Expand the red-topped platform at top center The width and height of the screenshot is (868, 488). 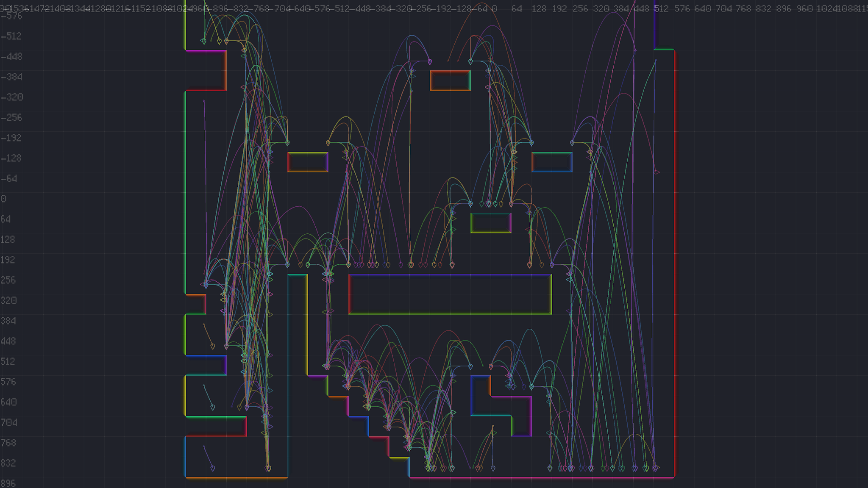click(x=451, y=80)
